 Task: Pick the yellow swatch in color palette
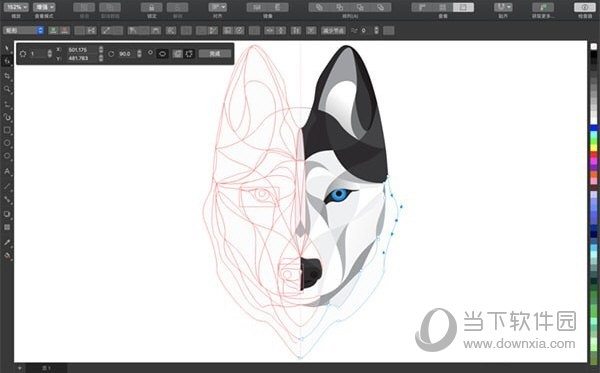593,147
